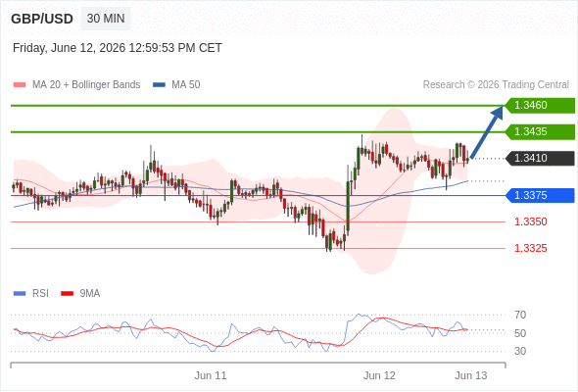Click the RSI 70 axis value
Screen dimensions: 578x392
[x=520, y=315]
